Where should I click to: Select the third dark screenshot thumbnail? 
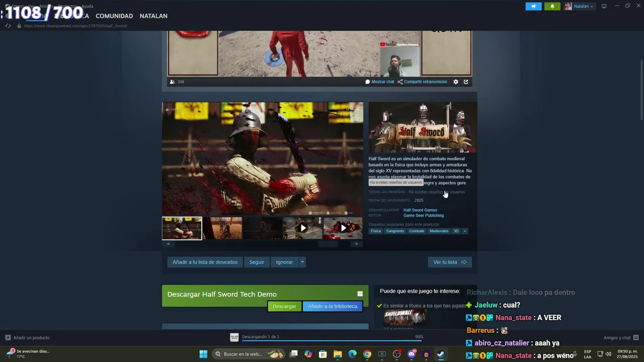pos(263,228)
